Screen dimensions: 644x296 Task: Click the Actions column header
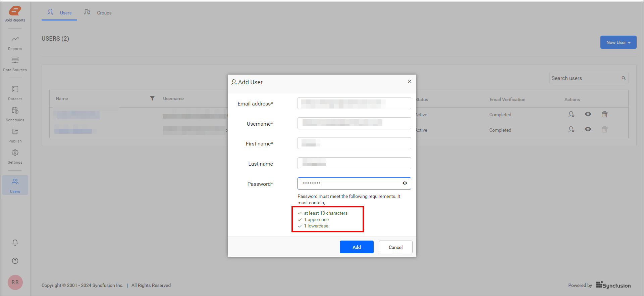click(572, 99)
